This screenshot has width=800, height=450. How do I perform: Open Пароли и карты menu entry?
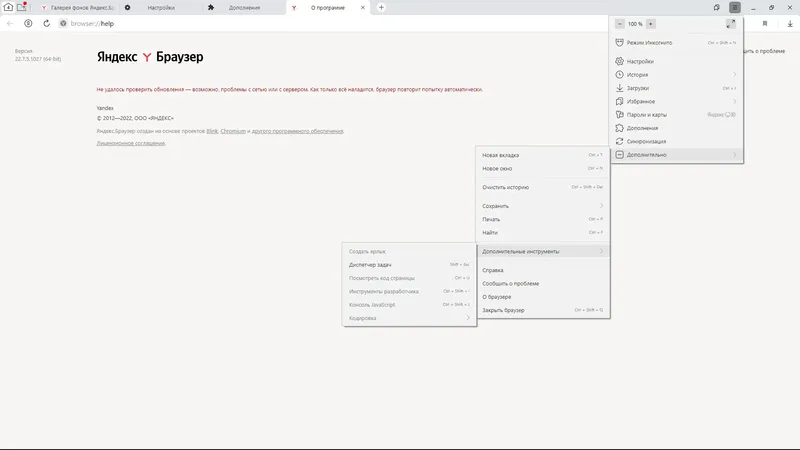pyautogui.click(x=677, y=114)
